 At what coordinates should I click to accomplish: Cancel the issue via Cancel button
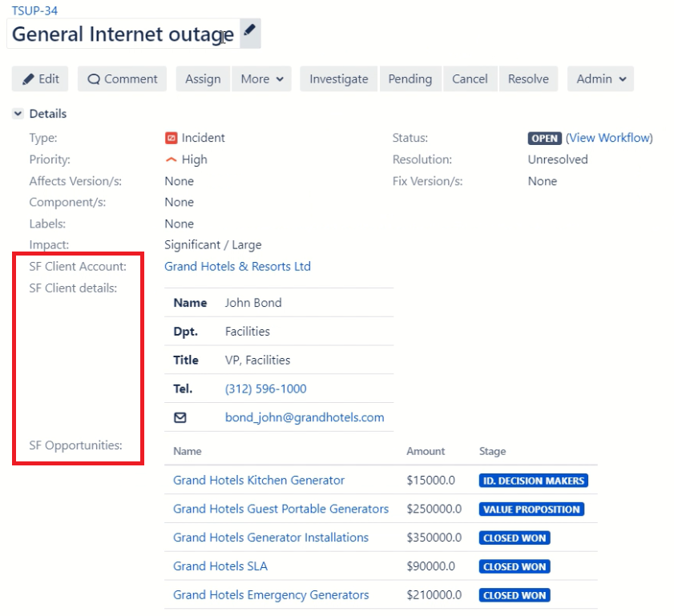coord(470,79)
